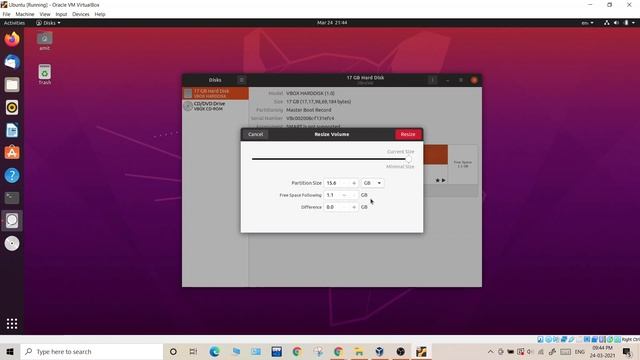This screenshot has height=360, width=640.
Task: Open the Disks app menu in top bar
Action: pos(48,23)
